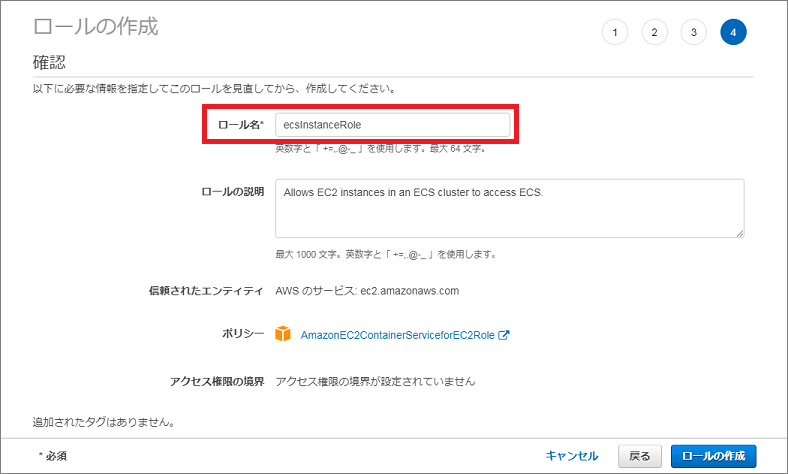This screenshot has height=474, width=788.
Task: Go to step 3 of role creation
Action: click(694, 32)
